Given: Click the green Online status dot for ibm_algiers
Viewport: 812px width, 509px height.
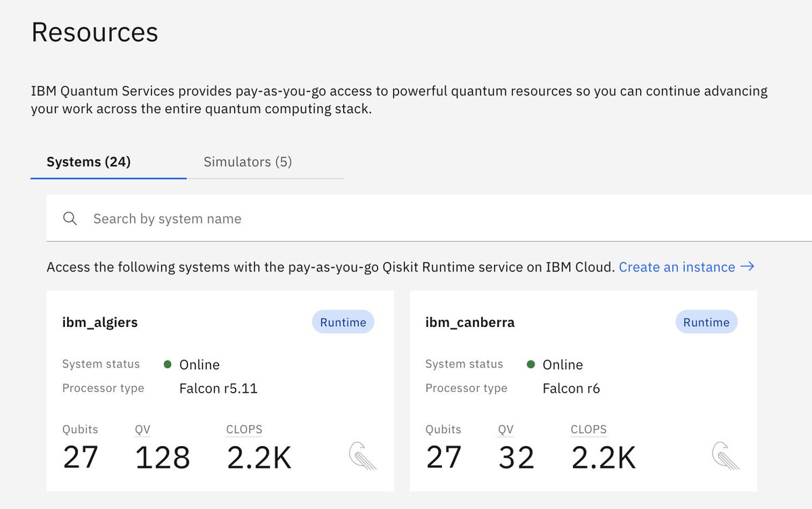Looking at the screenshot, I should click(x=168, y=364).
